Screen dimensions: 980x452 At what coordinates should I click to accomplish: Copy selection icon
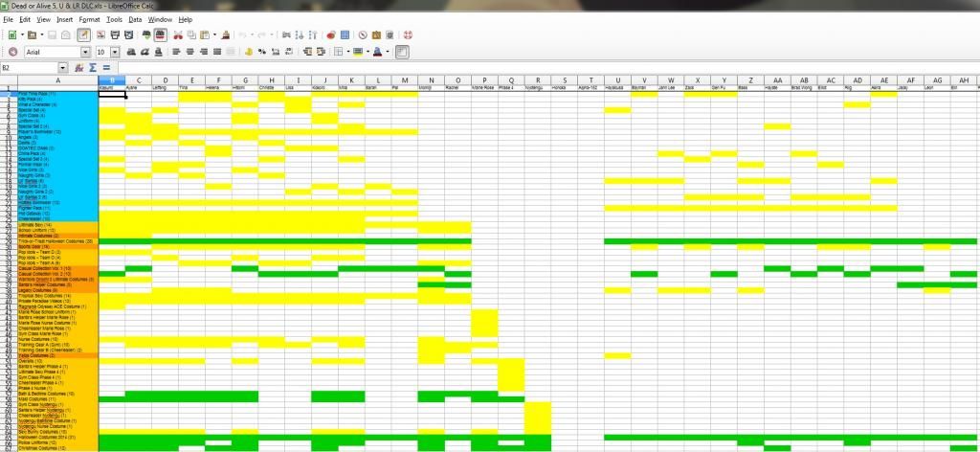(x=191, y=35)
